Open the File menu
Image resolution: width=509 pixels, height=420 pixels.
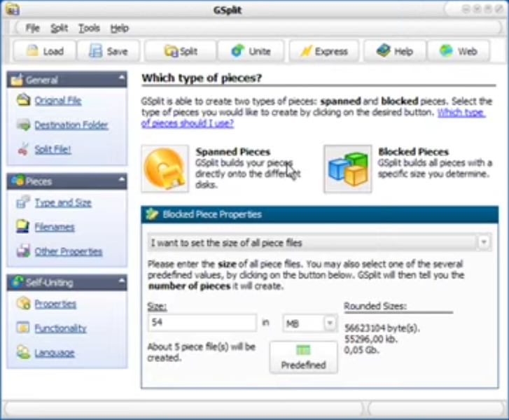pos(32,28)
